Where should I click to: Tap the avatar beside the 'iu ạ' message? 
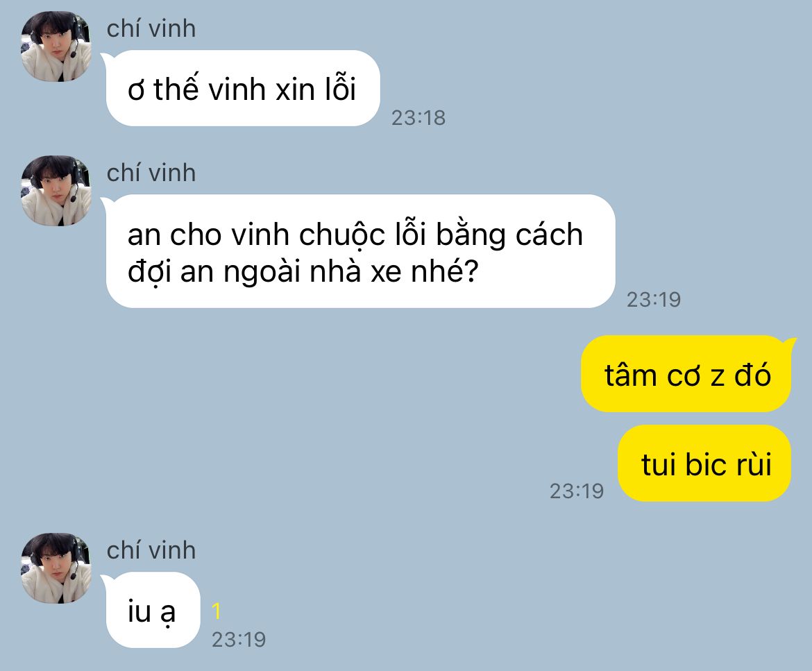coord(56,568)
